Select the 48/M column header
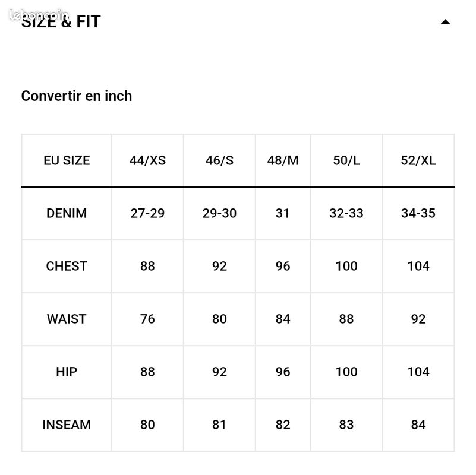476x475 pixels. 282,160
